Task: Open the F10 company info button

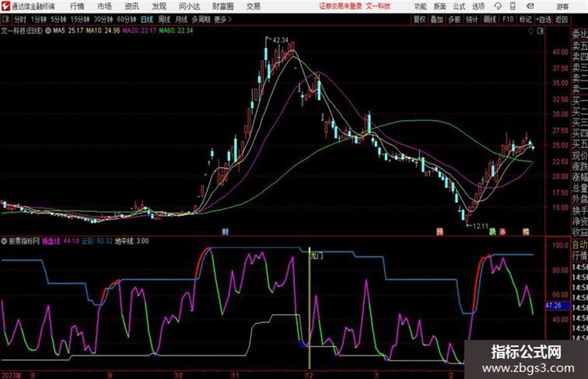Action: (x=508, y=19)
